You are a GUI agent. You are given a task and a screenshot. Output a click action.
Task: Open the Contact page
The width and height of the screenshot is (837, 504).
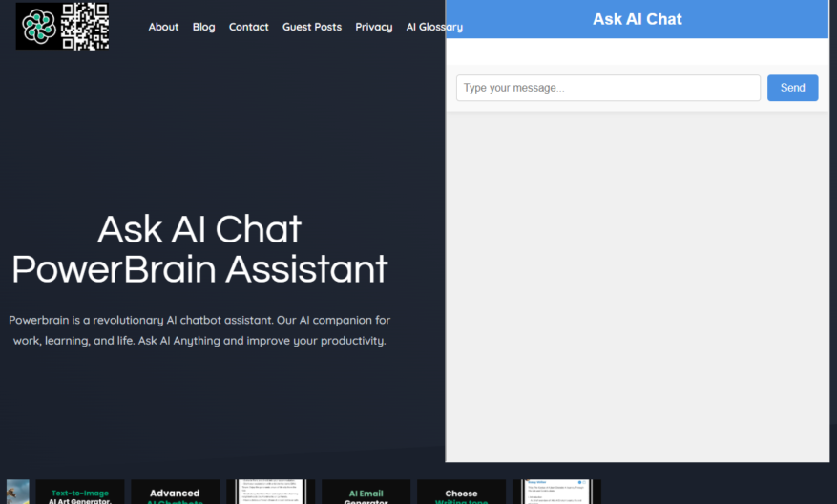(249, 27)
